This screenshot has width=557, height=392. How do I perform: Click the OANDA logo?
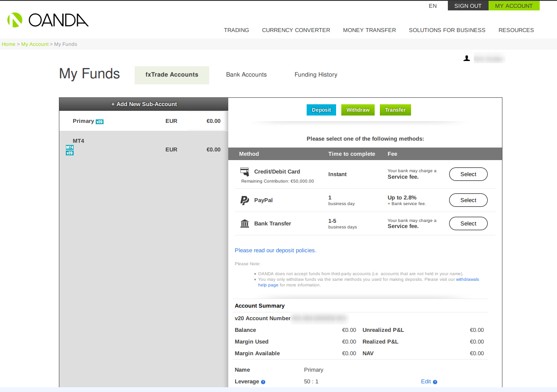pos(48,20)
